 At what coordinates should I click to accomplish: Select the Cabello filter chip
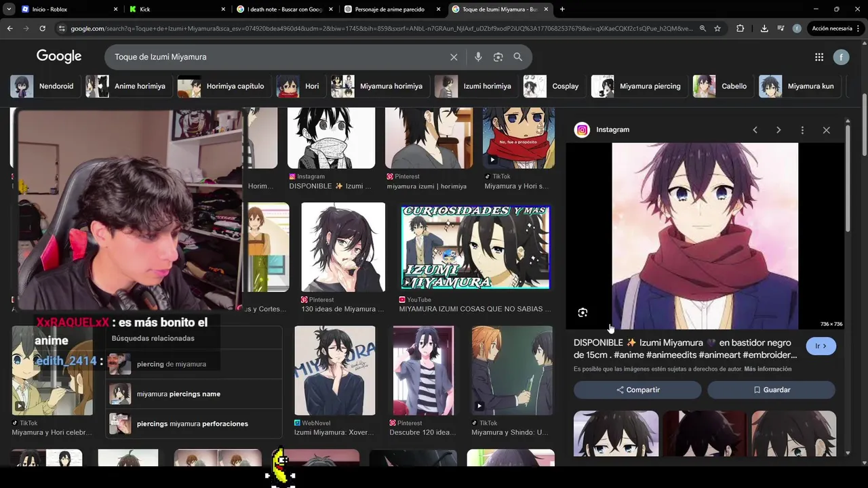pos(722,86)
